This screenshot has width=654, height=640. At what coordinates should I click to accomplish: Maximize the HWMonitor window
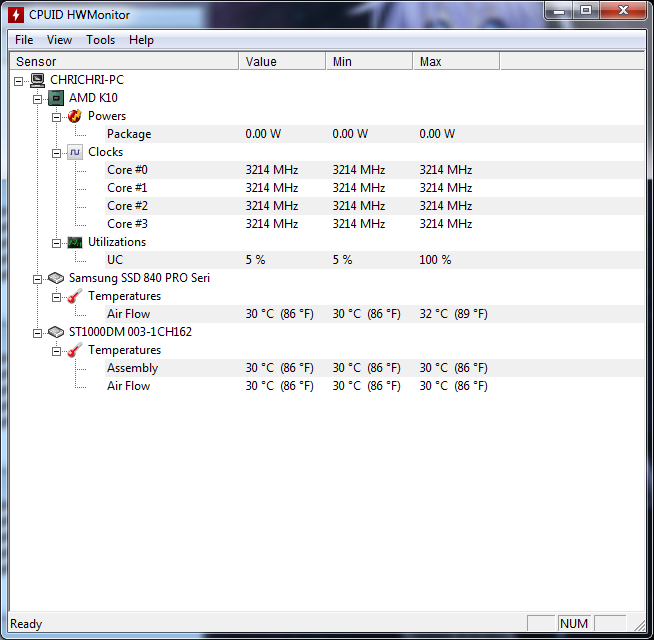click(x=586, y=10)
